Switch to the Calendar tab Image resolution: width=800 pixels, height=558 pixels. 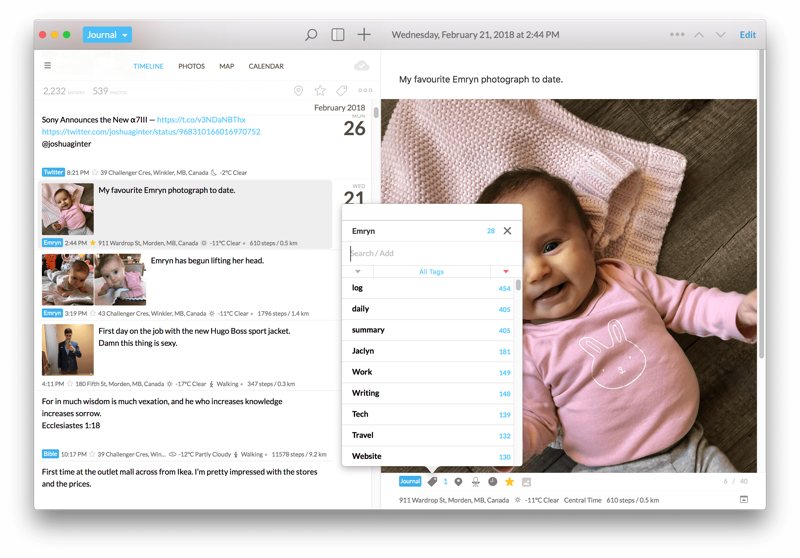(x=266, y=66)
